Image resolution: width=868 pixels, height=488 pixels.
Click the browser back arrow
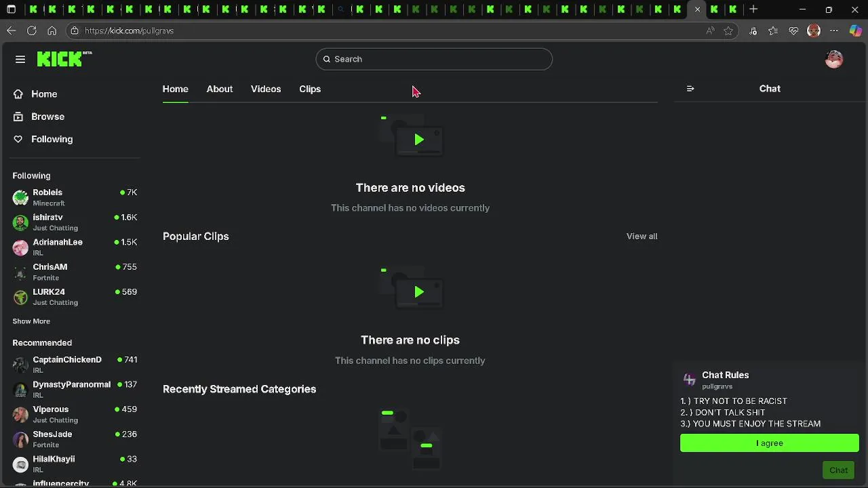click(x=12, y=30)
